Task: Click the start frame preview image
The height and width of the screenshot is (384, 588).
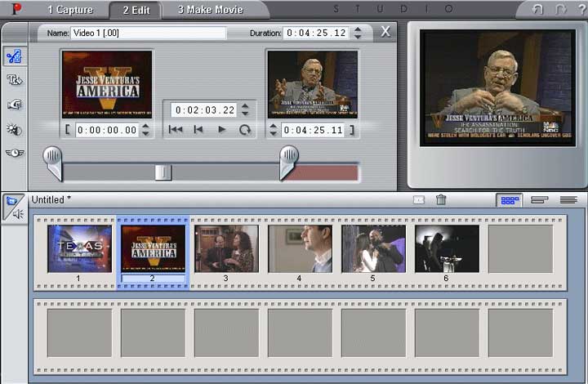Action: coord(107,84)
